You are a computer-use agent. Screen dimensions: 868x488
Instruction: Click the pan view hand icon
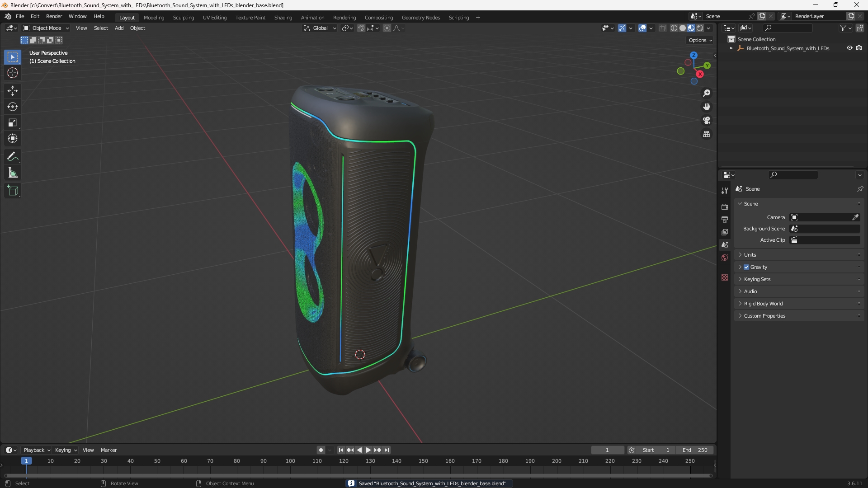707,107
